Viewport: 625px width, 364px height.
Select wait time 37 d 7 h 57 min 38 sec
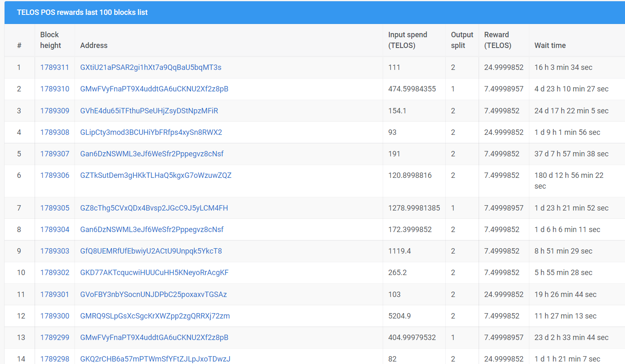click(x=572, y=154)
